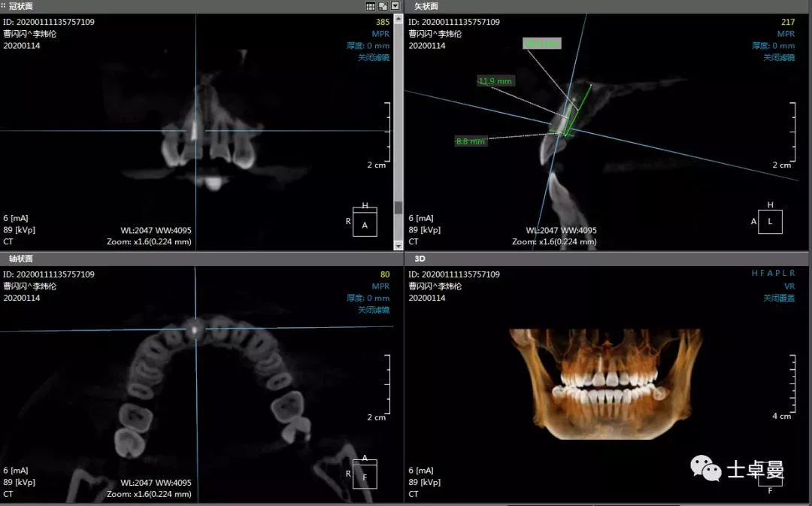The width and height of the screenshot is (812, 506).
Task: Click the maximize-view icon in coronal header
Action: click(x=383, y=6)
